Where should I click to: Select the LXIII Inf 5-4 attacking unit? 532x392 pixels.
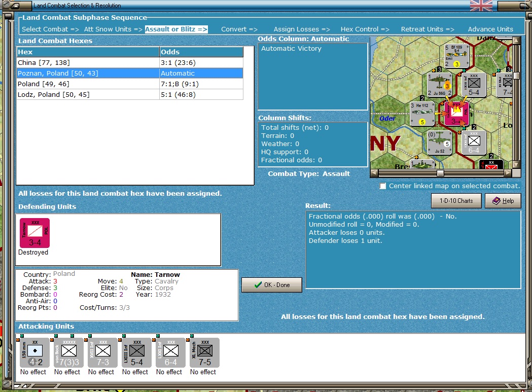(x=137, y=352)
